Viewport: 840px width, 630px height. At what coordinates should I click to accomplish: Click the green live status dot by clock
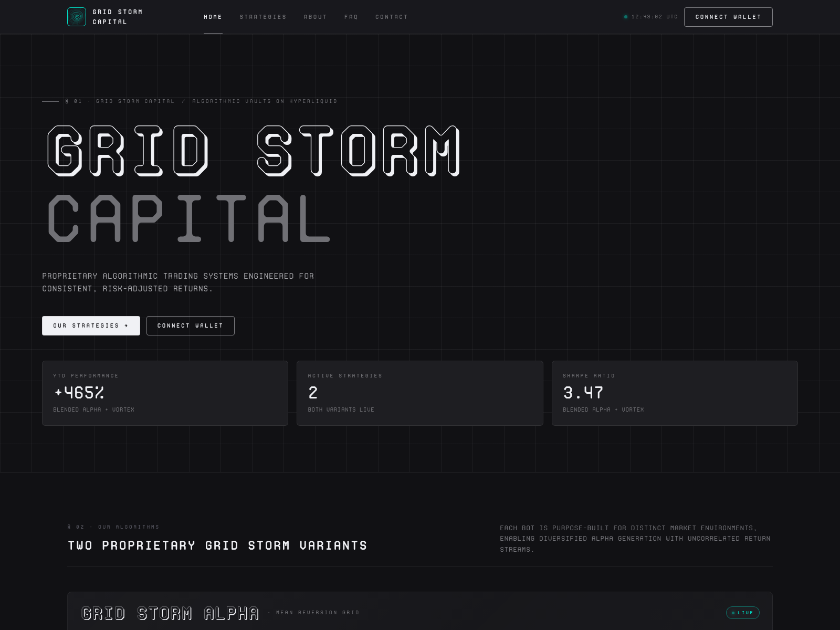[x=625, y=17]
